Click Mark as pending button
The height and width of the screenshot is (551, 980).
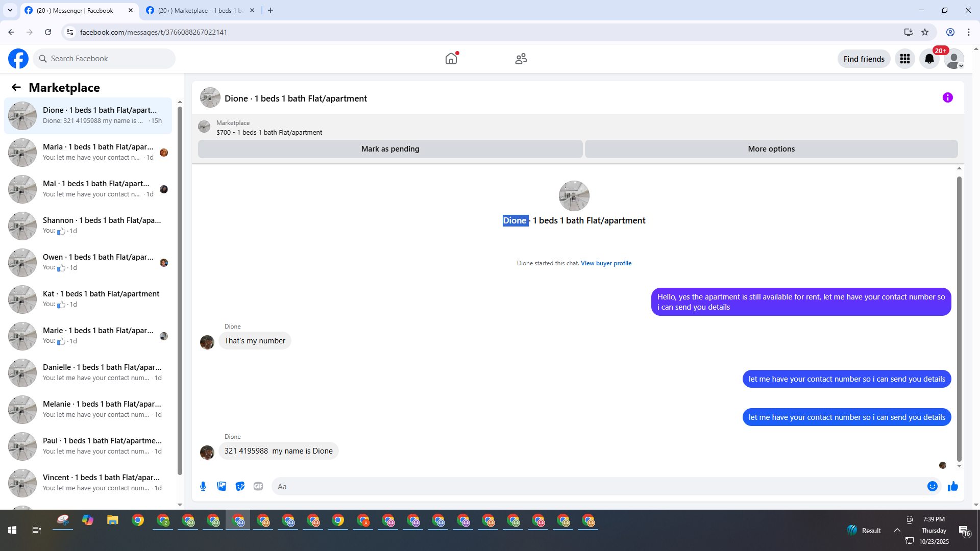(x=390, y=149)
